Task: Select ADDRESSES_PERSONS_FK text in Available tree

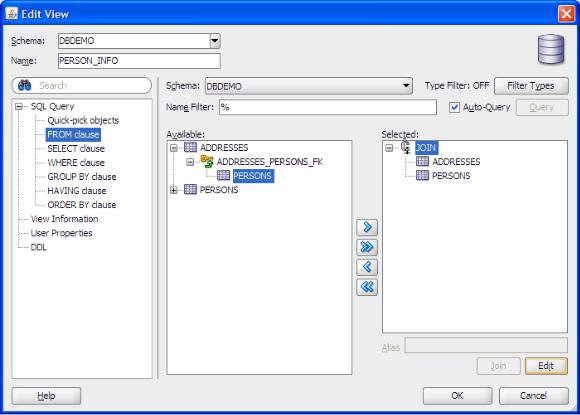Action: tap(270, 162)
